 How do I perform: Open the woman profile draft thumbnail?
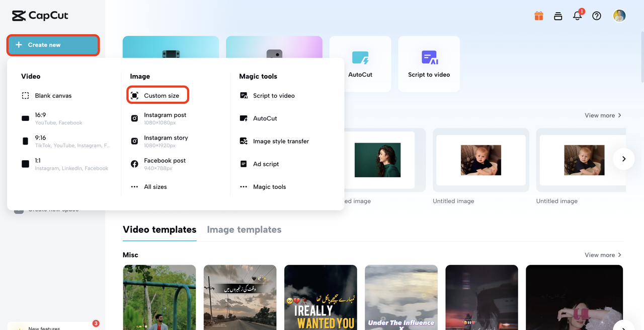coord(378,160)
